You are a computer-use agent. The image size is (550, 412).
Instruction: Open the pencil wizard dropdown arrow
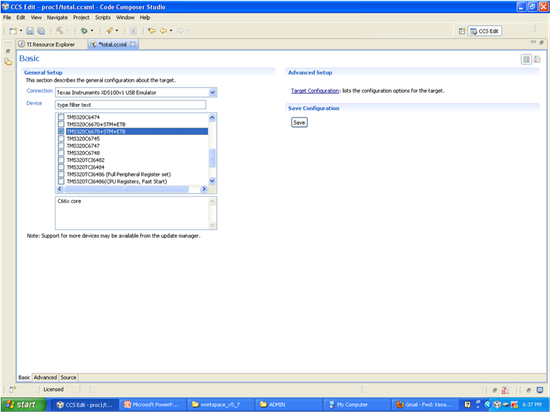[117, 31]
